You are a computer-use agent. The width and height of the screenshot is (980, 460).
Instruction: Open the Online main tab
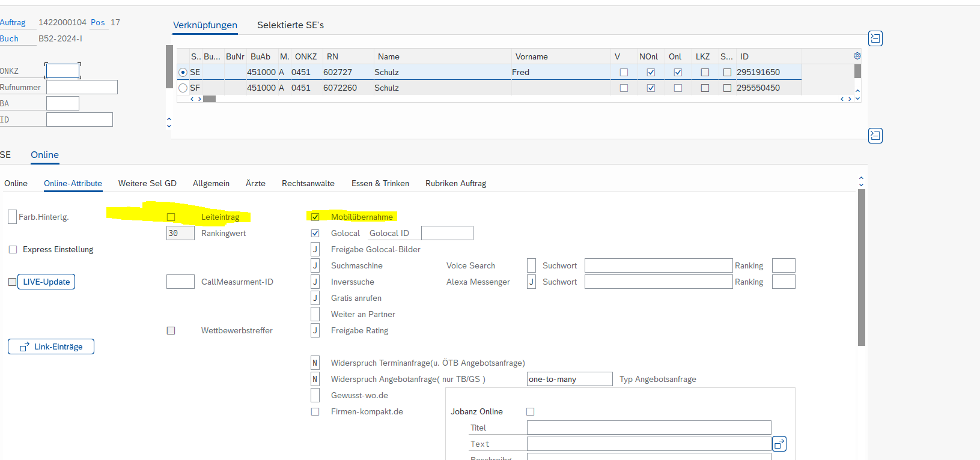click(x=44, y=155)
